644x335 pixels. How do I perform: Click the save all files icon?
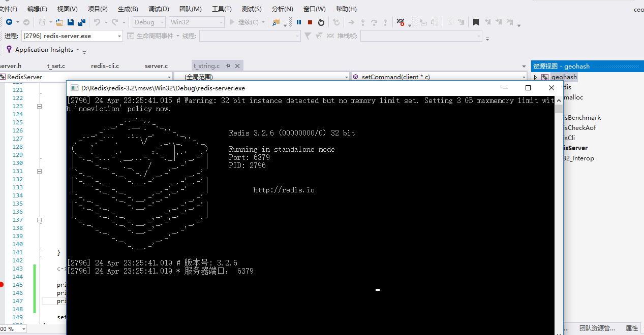[x=81, y=22]
